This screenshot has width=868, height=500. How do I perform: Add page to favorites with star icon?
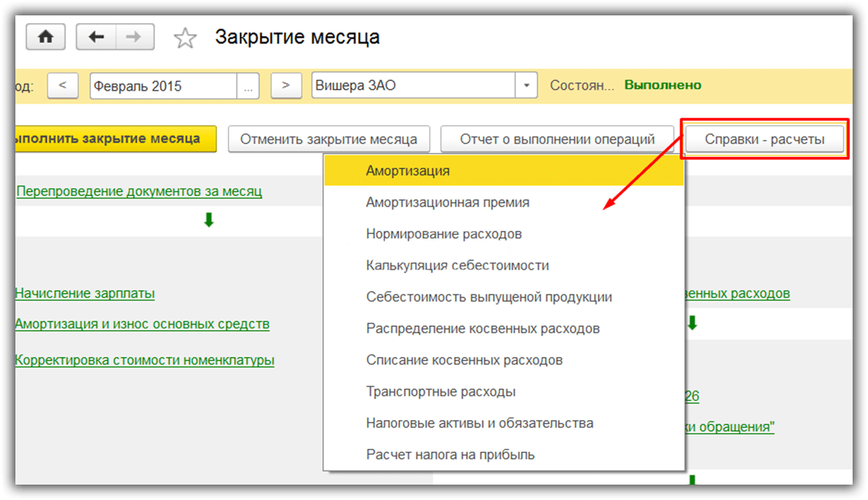(185, 38)
